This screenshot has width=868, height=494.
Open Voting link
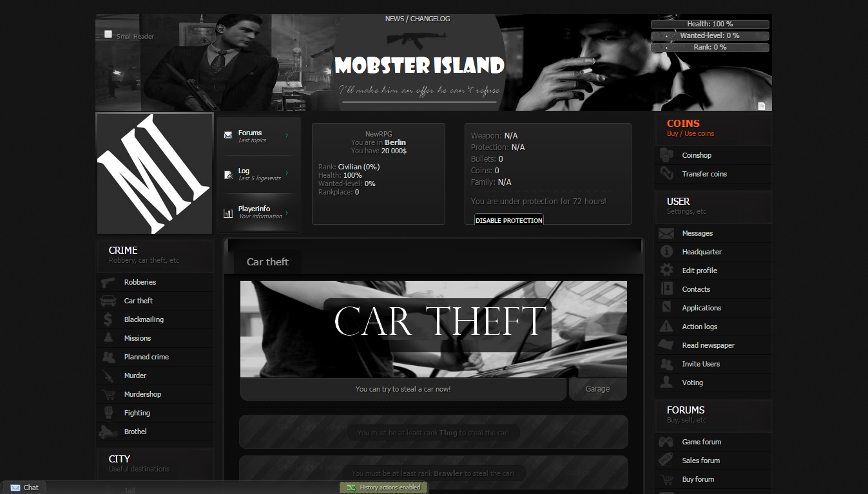[693, 383]
